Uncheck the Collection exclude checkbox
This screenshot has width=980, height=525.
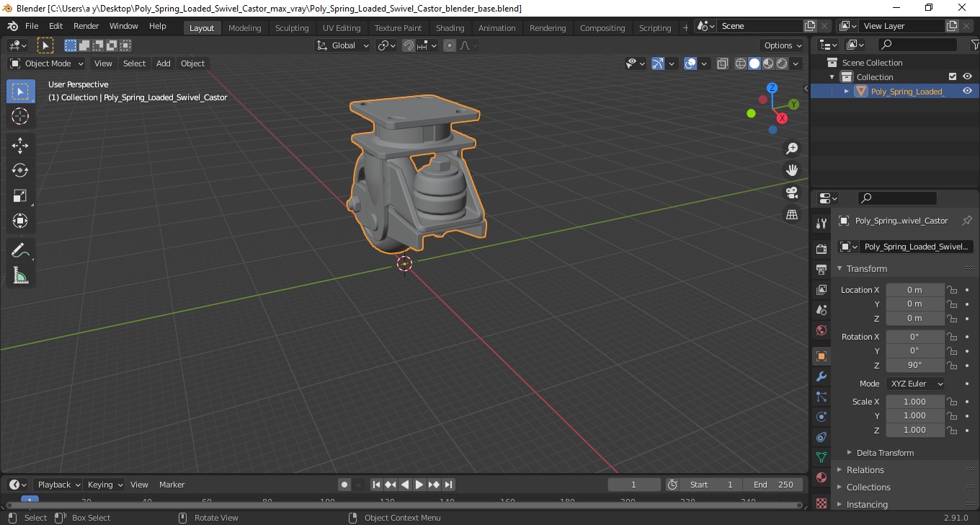[x=953, y=76]
